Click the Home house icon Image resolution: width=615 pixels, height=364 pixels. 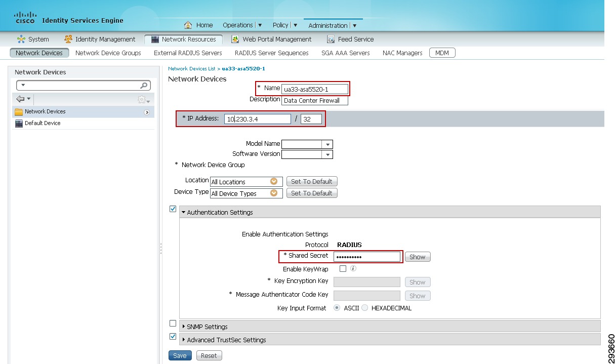tap(188, 25)
